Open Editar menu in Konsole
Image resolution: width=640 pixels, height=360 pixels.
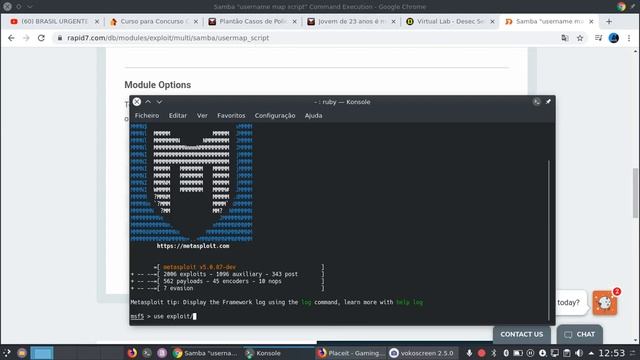click(x=178, y=116)
